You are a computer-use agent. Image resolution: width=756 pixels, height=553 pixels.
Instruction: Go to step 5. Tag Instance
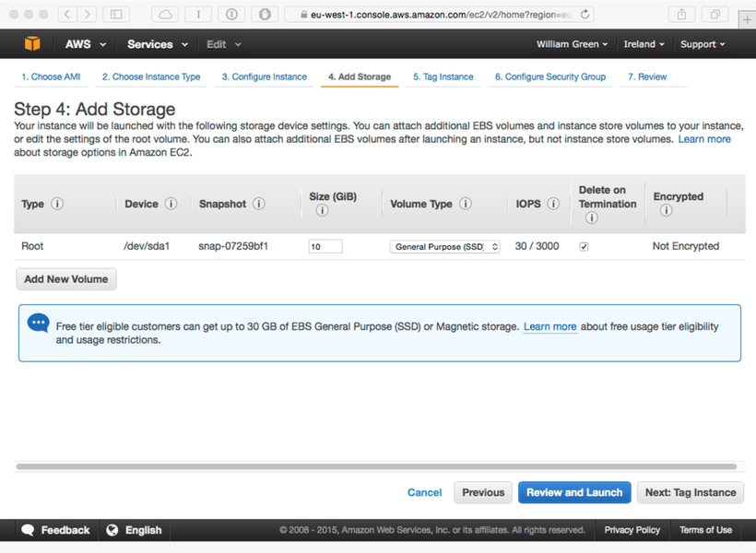[443, 76]
